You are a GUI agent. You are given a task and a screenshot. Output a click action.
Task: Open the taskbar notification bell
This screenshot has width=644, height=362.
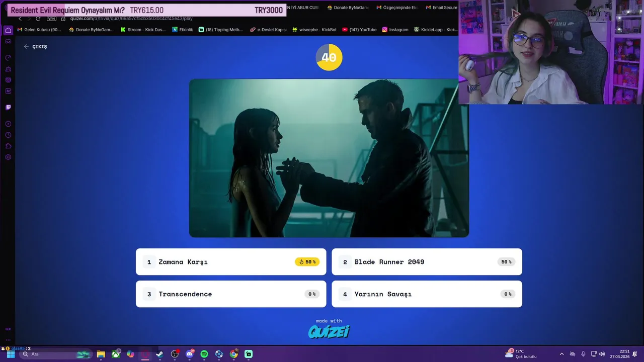[635, 354]
